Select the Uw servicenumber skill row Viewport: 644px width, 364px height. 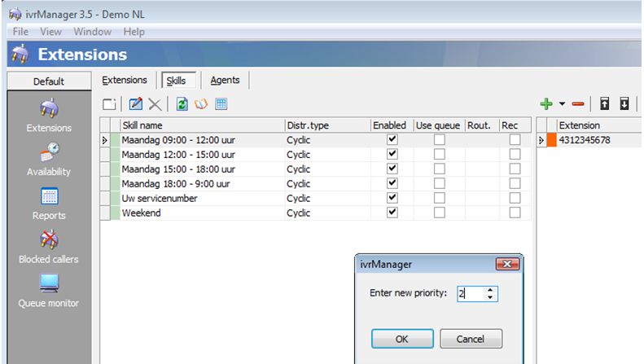315,199
